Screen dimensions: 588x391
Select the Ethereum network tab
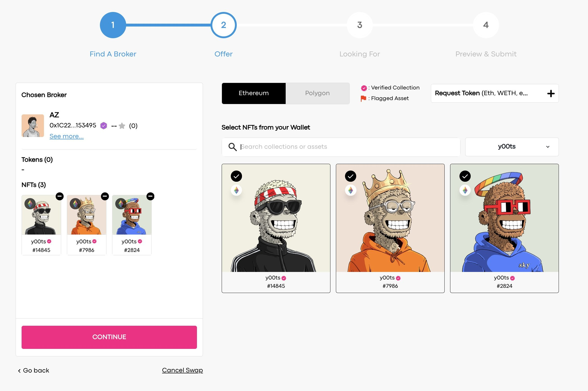pos(254,93)
